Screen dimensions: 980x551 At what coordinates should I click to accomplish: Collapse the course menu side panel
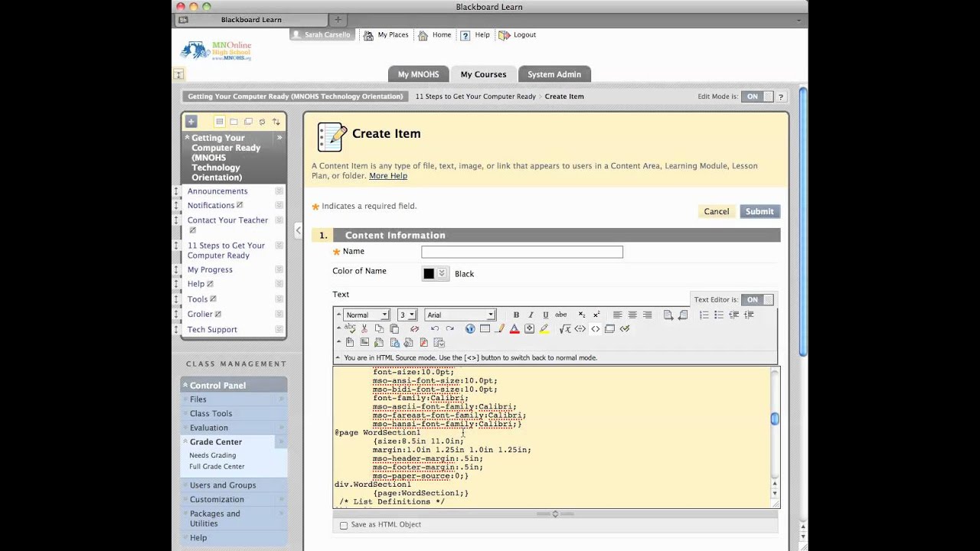click(x=299, y=230)
